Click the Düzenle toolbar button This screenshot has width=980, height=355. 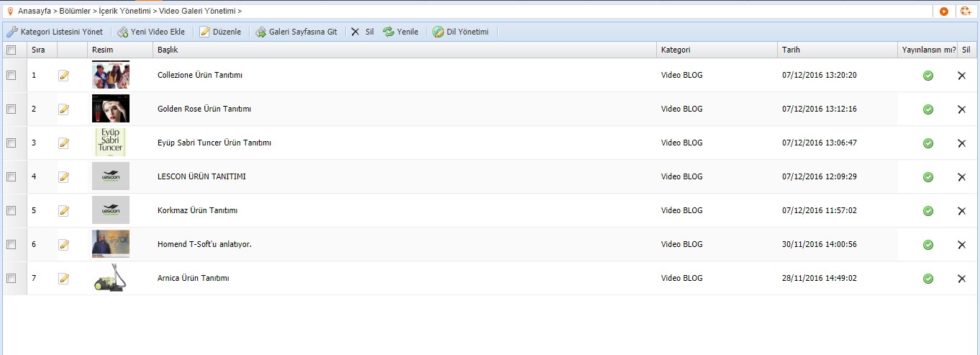[220, 32]
